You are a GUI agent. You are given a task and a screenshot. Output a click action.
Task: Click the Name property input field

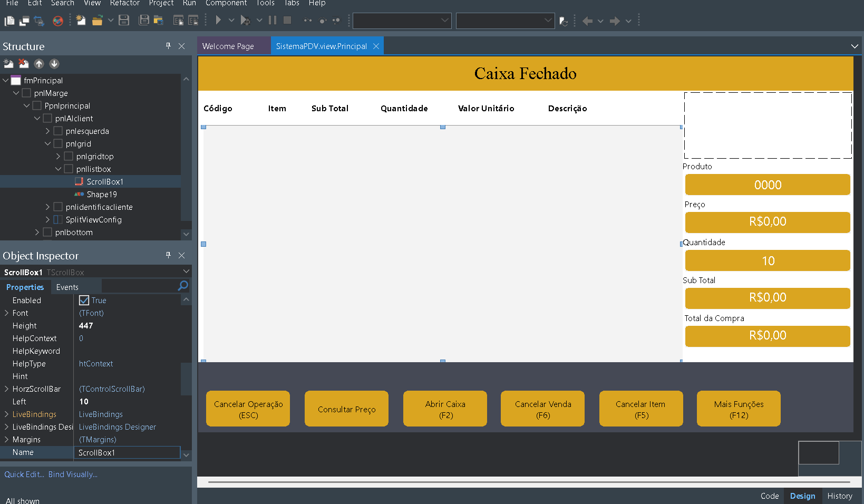click(x=127, y=452)
